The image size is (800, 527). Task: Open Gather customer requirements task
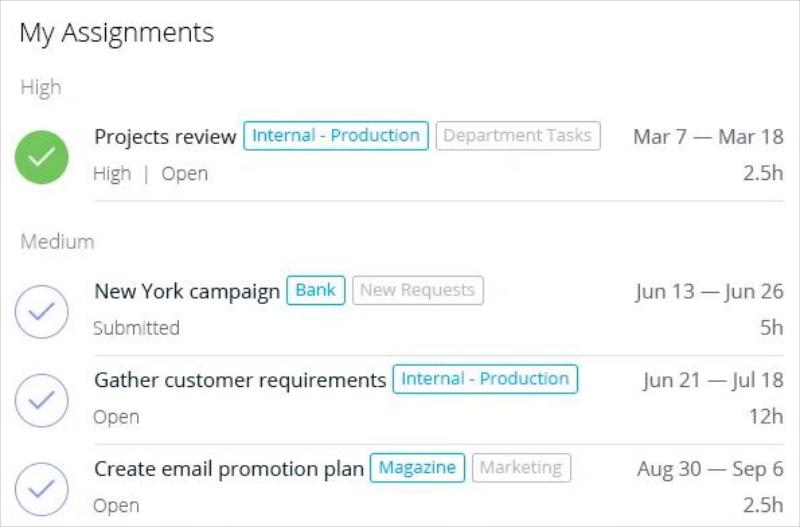[240, 380]
